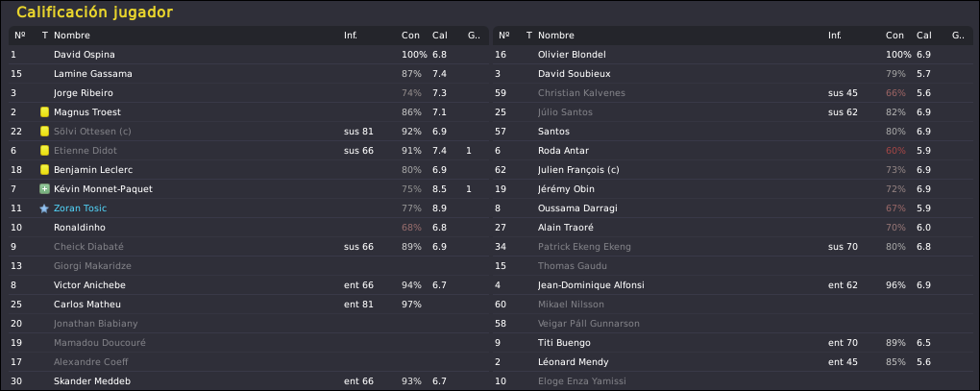Viewport: 980px width, 391px height.
Task: Open Julien François (c) player name
Action: pyautogui.click(x=578, y=170)
